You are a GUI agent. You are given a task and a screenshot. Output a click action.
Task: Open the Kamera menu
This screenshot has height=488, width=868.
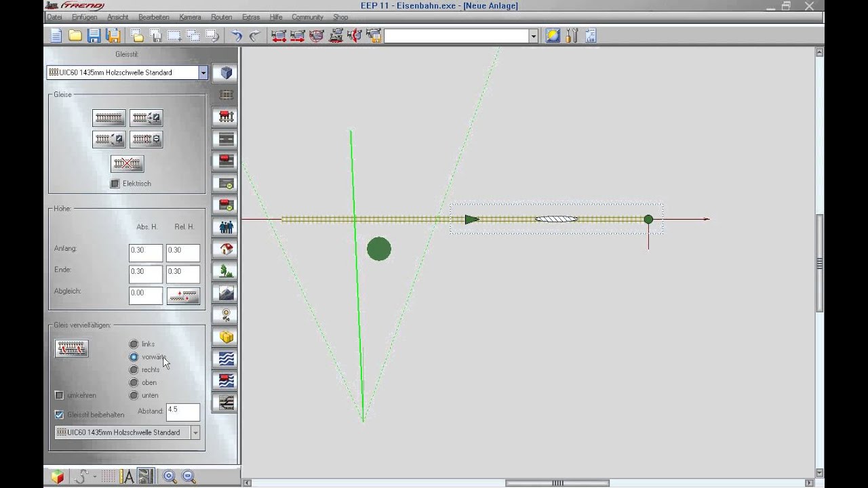(x=190, y=17)
